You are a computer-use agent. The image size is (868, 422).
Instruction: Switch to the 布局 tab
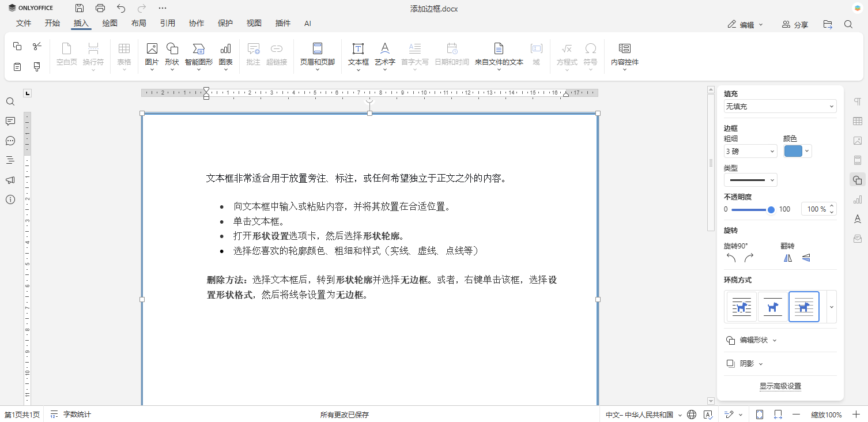pyautogui.click(x=139, y=23)
